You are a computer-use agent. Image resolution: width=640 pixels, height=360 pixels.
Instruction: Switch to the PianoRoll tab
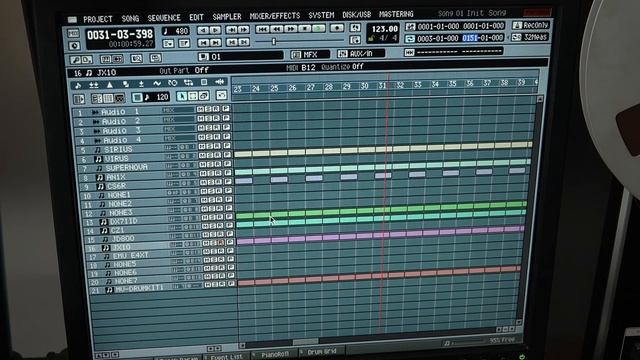(x=274, y=354)
